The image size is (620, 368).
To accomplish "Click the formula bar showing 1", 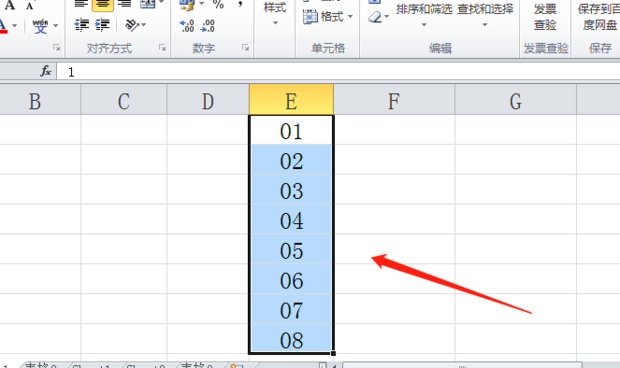I will [x=338, y=72].
